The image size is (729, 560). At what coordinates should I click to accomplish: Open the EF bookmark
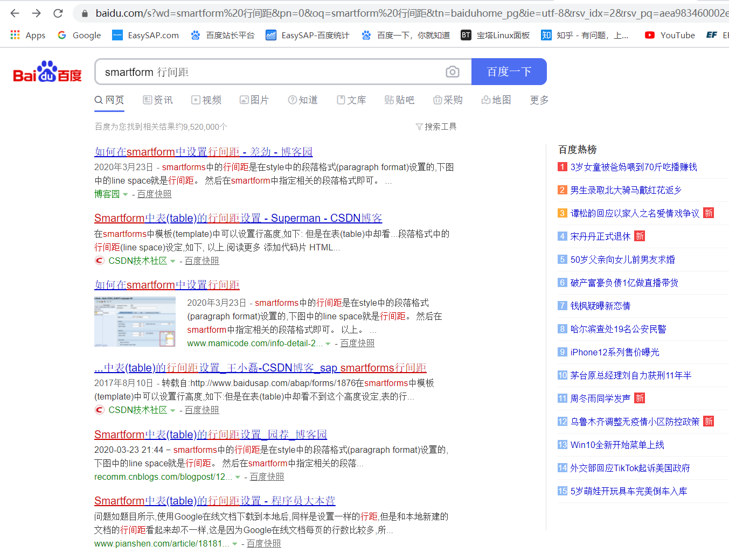coord(717,35)
